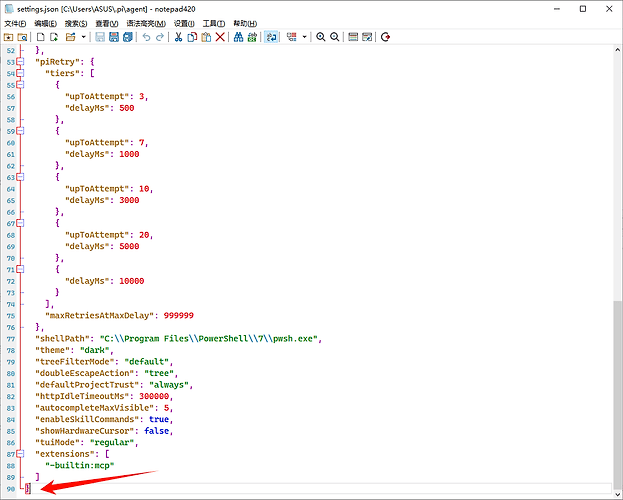Viewport: 623px width, 500px height.
Task: Collapse the extensions fold at line 87
Action: click(20, 453)
